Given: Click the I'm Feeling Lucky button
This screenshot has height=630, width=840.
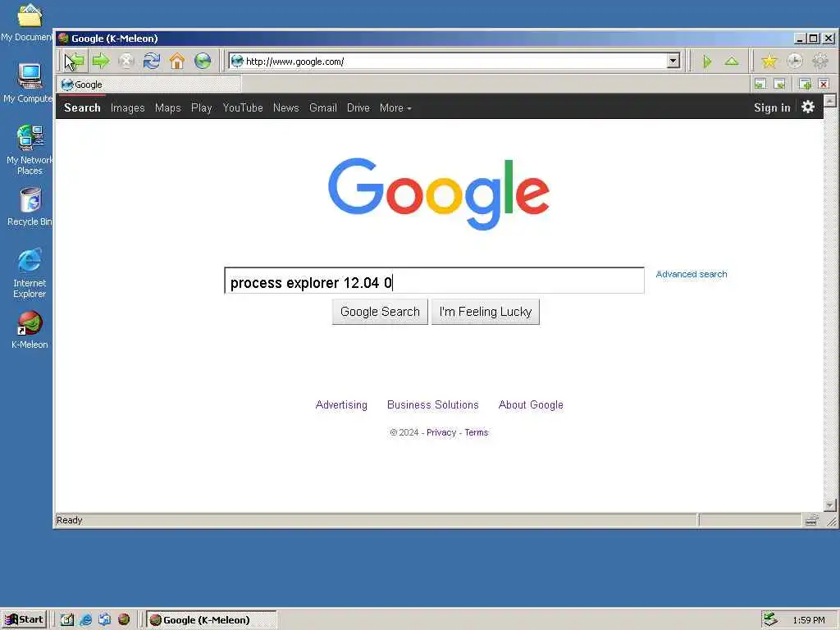Looking at the screenshot, I should click(486, 312).
